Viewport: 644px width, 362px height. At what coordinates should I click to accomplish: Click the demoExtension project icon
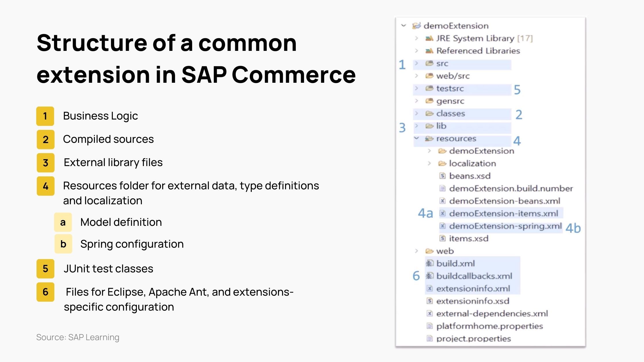[x=416, y=26]
